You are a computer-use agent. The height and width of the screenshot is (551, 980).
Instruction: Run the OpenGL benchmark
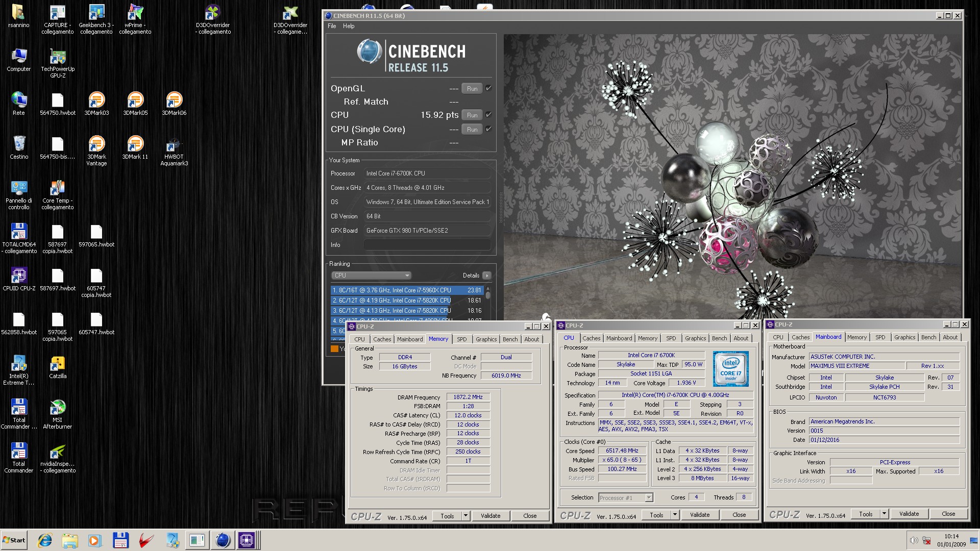(x=472, y=89)
